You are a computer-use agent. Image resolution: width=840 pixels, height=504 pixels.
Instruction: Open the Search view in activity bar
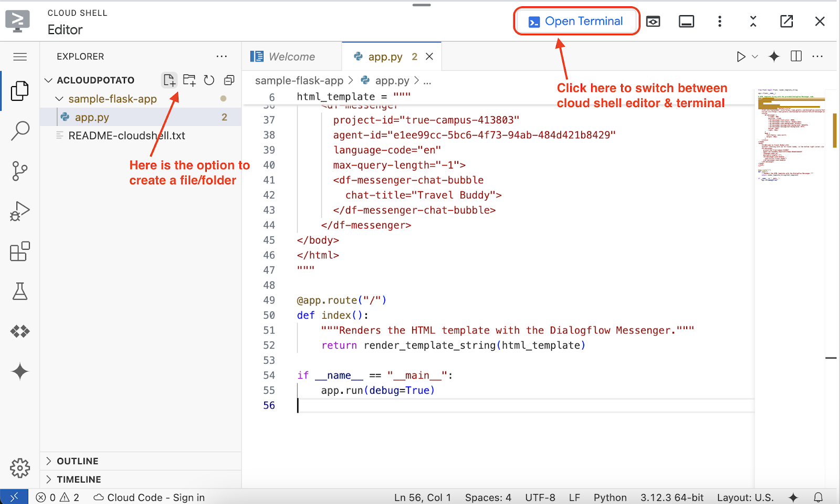click(20, 131)
